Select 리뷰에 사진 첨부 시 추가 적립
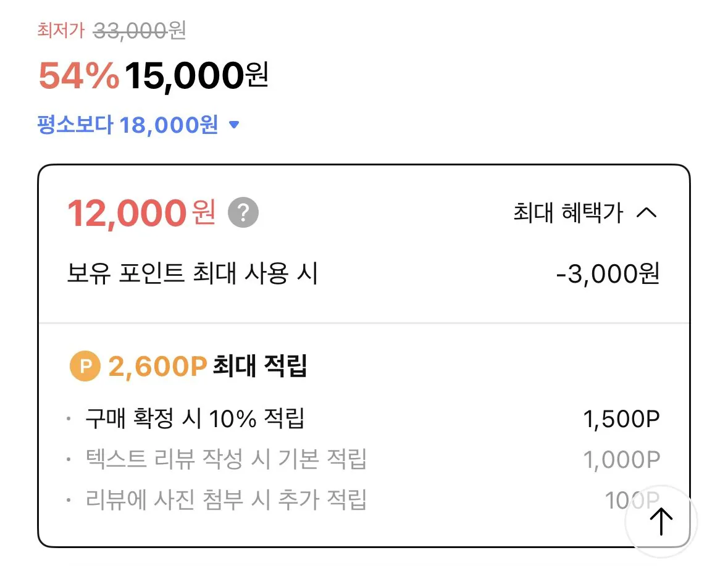This screenshot has height=566, width=728. 226,499
